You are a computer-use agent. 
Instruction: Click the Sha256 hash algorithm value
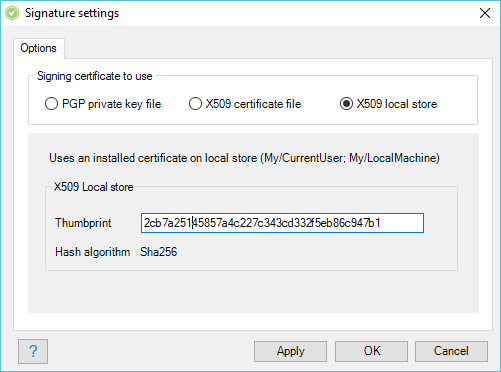coord(159,252)
